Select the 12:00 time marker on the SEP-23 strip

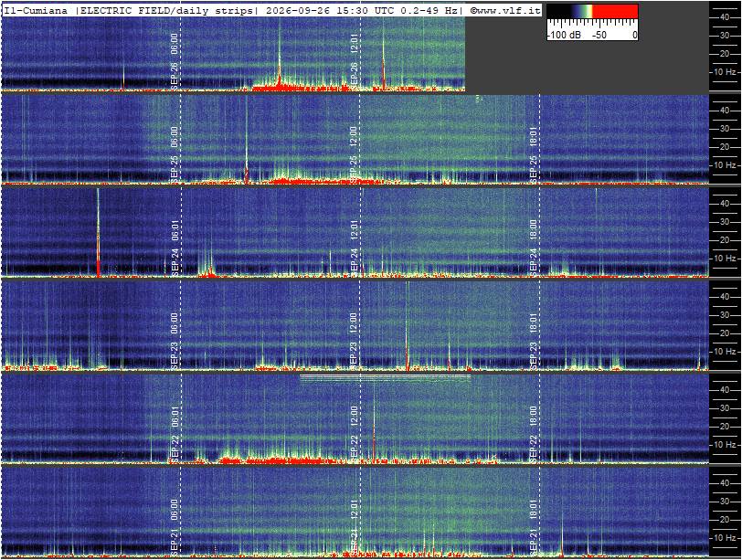(354, 323)
